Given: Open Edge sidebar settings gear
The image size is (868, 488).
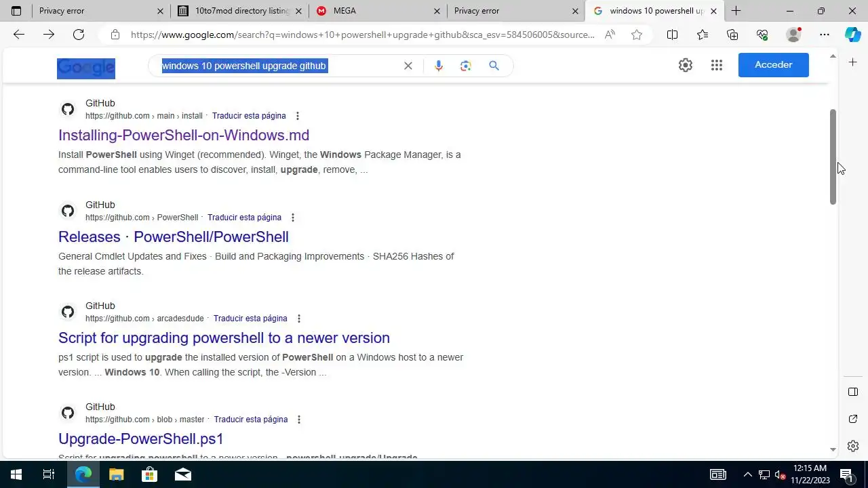Looking at the screenshot, I should point(853,446).
